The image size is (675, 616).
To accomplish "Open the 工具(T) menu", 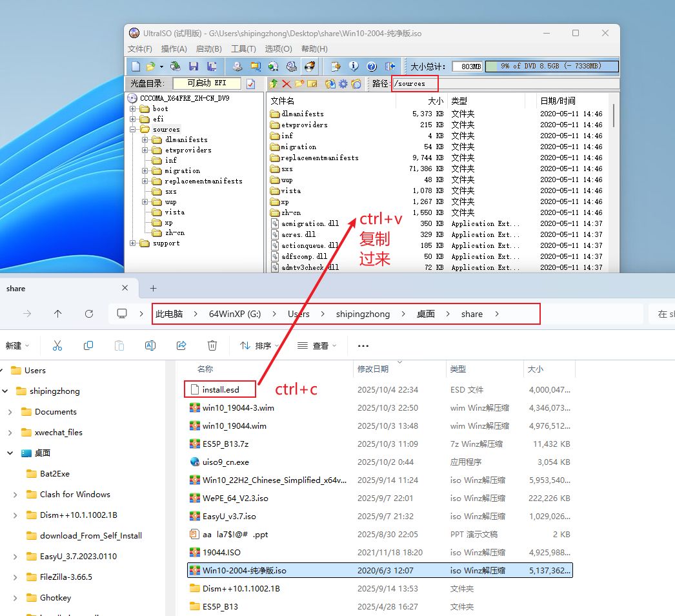I will pos(243,49).
